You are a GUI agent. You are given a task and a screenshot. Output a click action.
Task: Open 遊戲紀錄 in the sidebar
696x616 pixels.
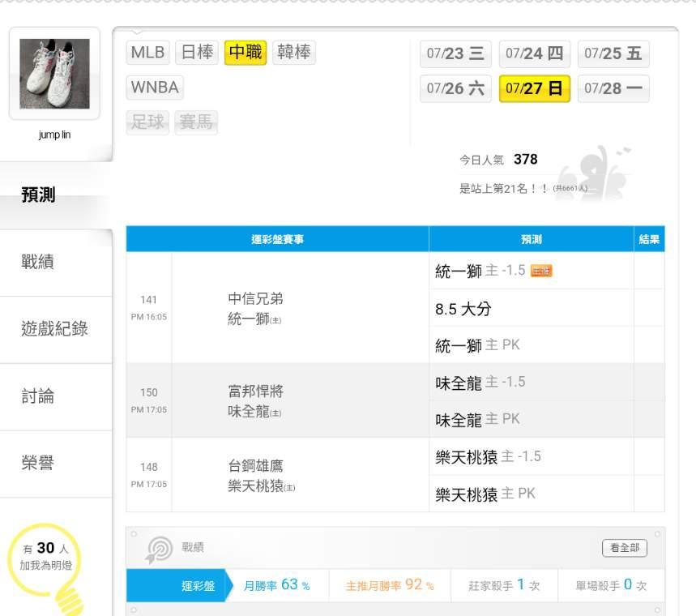tap(55, 329)
